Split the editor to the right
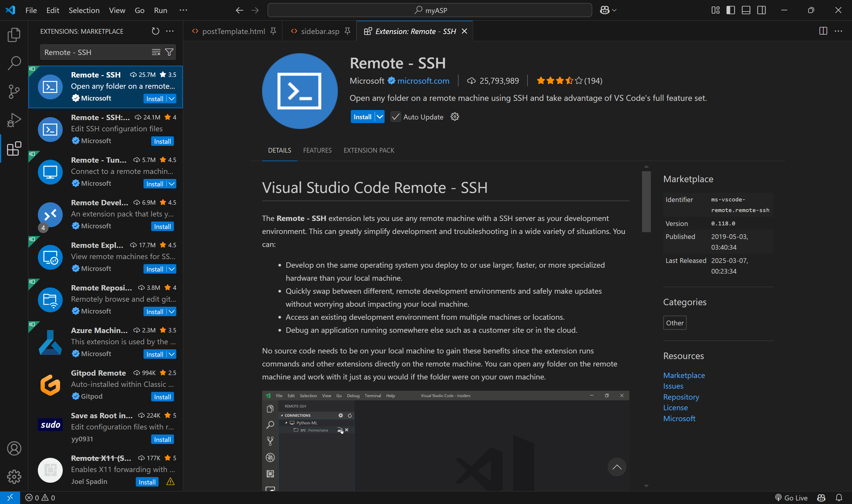 823,31
